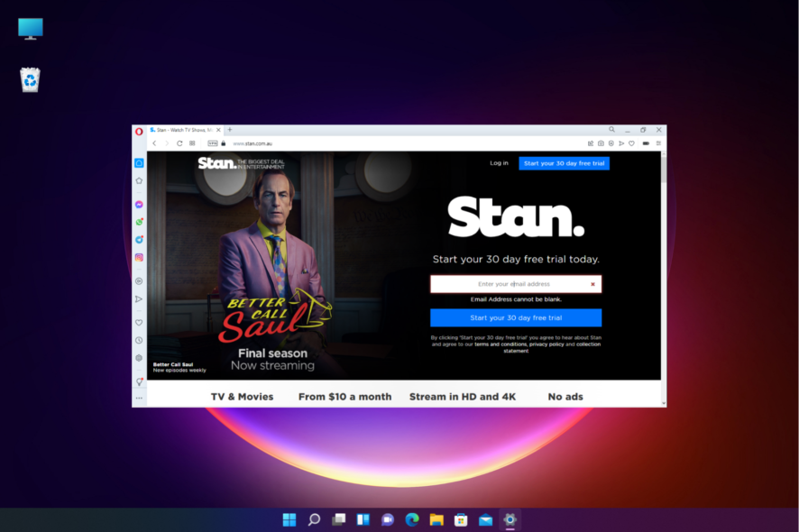The height and width of the screenshot is (532, 799).
Task: Click the No ads text
Action: tap(565, 397)
